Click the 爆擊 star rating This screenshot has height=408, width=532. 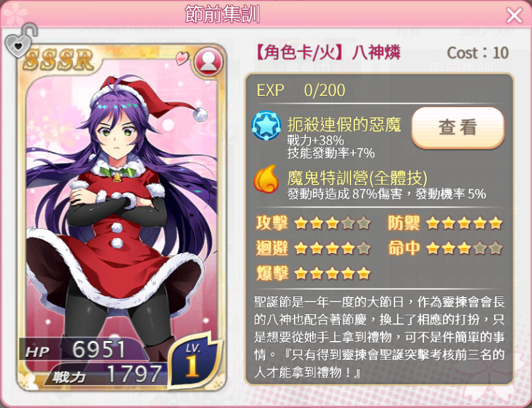click(x=332, y=273)
